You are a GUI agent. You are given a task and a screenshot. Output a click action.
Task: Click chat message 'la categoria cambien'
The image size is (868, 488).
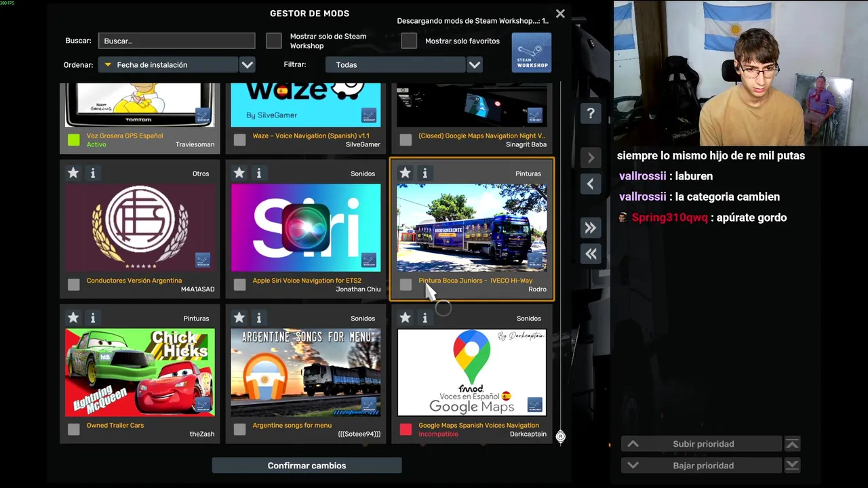(728, 197)
